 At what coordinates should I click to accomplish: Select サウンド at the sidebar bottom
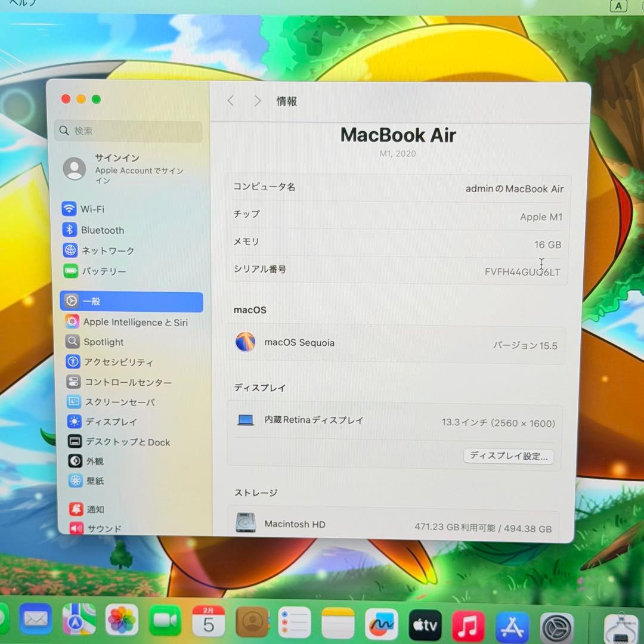tap(103, 528)
